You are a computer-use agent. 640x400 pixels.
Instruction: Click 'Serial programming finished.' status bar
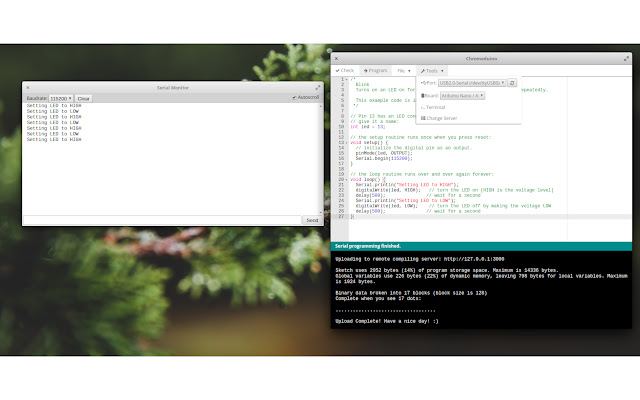point(481,246)
